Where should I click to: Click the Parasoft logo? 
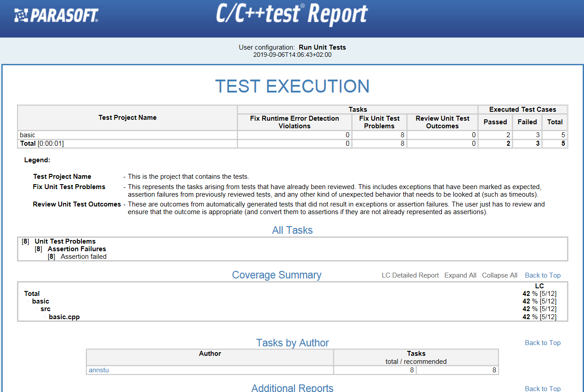pos(56,16)
